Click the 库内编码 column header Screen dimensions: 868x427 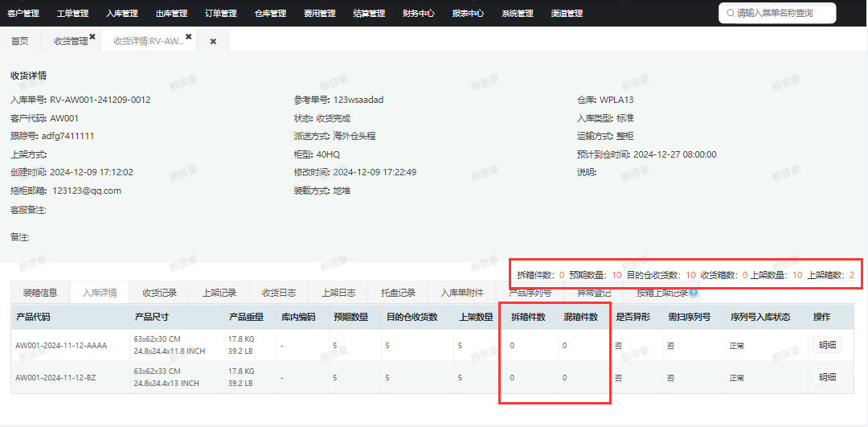(298, 318)
